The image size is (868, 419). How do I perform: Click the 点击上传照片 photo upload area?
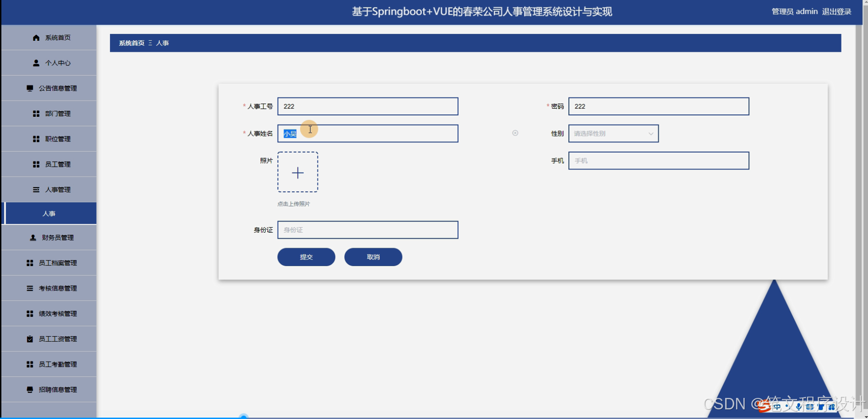click(298, 173)
